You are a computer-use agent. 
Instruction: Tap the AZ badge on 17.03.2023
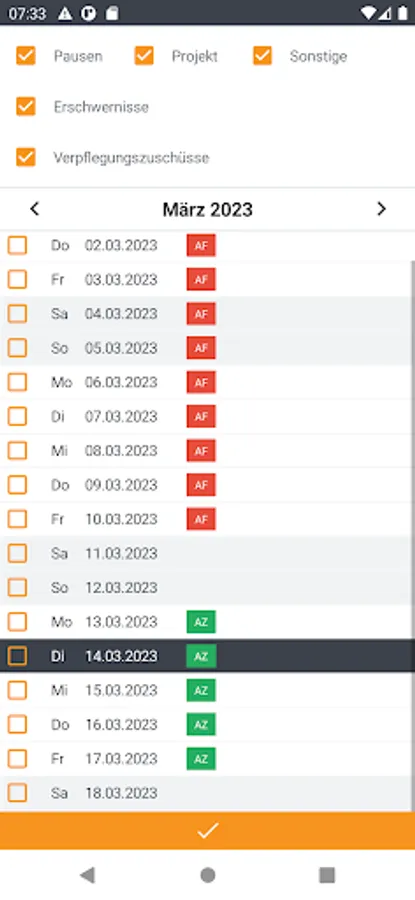(201, 759)
